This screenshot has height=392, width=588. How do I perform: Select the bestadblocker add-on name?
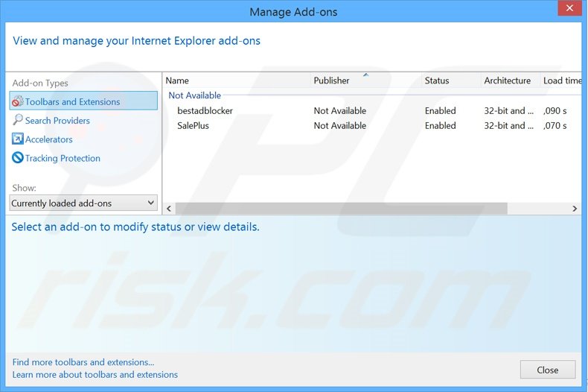click(x=205, y=111)
